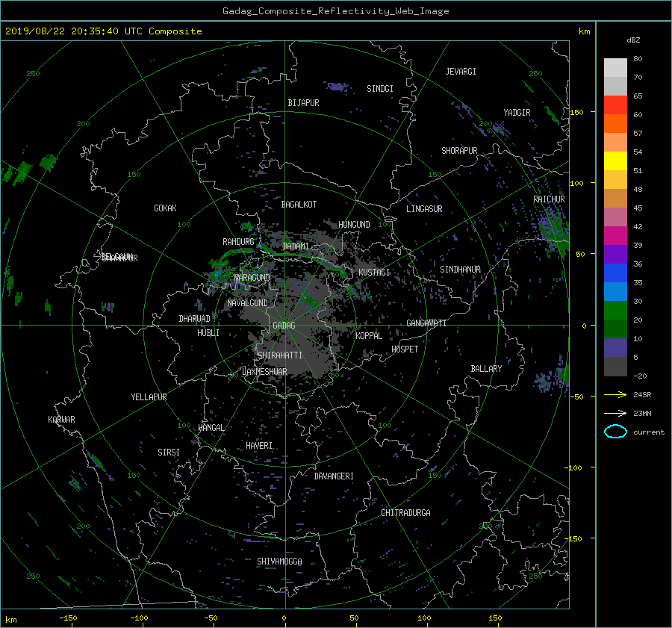Click the HAVERI city label
The width and height of the screenshot is (672, 628).
pyautogui.click(x=259, y=446)
